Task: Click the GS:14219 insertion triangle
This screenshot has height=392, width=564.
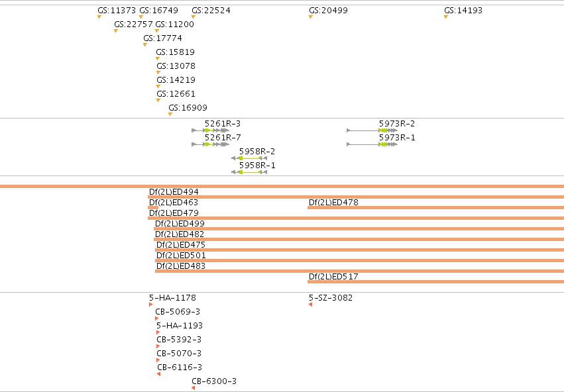Action: [x=158, y=87]
